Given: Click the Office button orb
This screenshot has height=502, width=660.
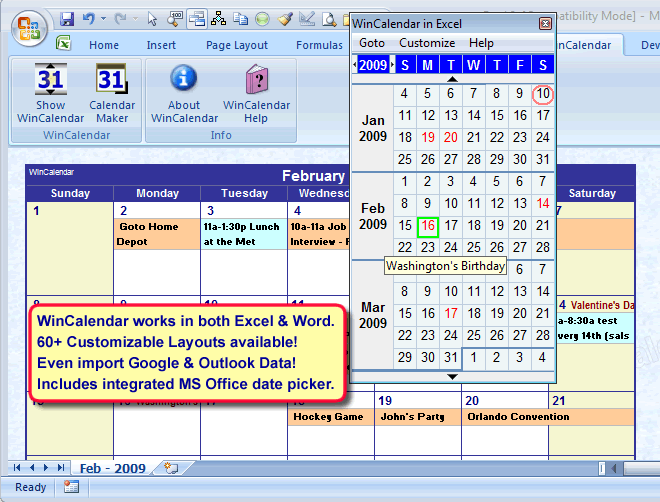Looking at the screenshot, I should [27, 24].
